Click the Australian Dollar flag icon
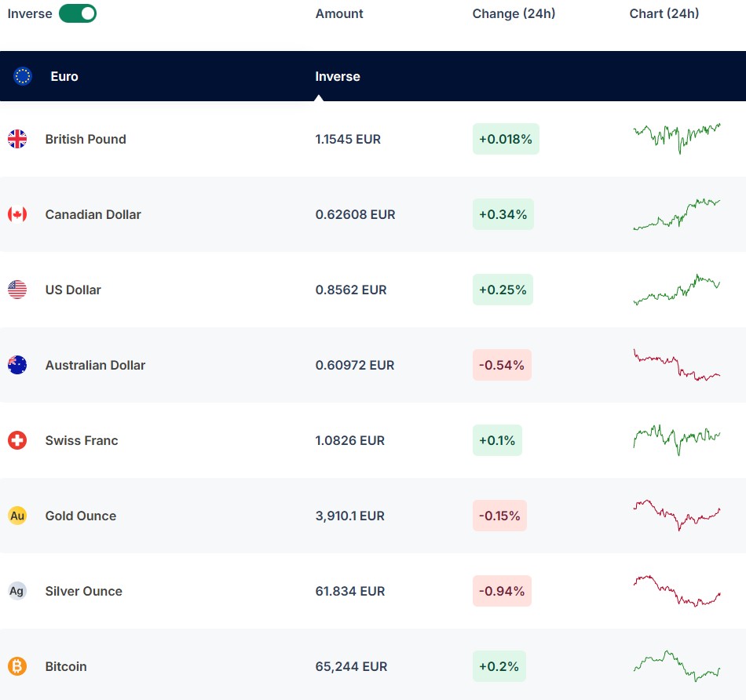Image resolution: width=746 pixels, height=700 pixels. [x=17, y=365]
